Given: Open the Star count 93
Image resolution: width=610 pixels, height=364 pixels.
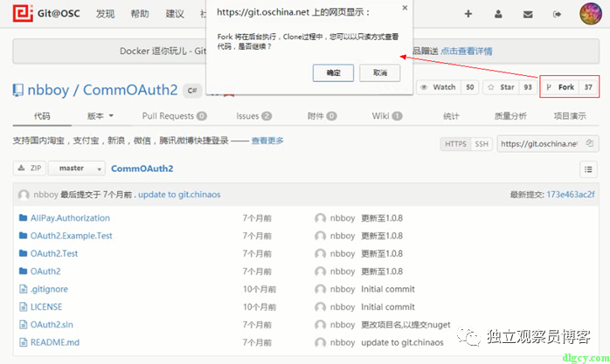Looking at the screenshot, I should click(x=528, y=87).
